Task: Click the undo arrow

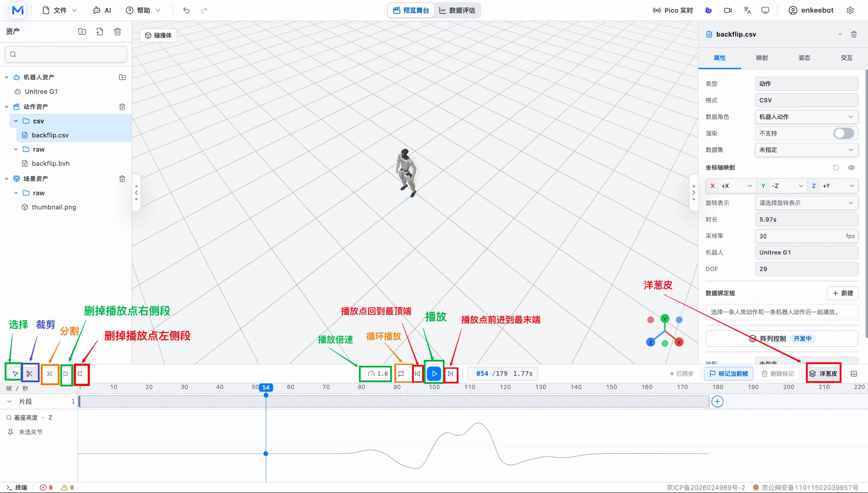Action: point(186,10)
